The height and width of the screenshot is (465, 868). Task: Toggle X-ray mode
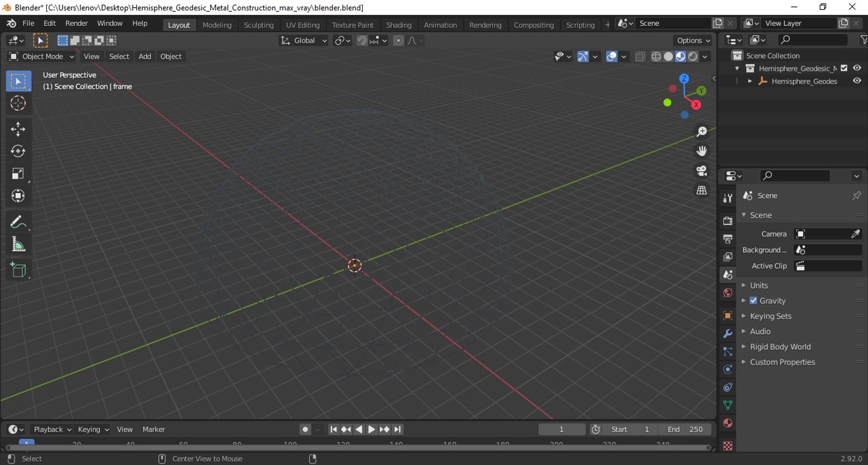(x=640, y=57)
